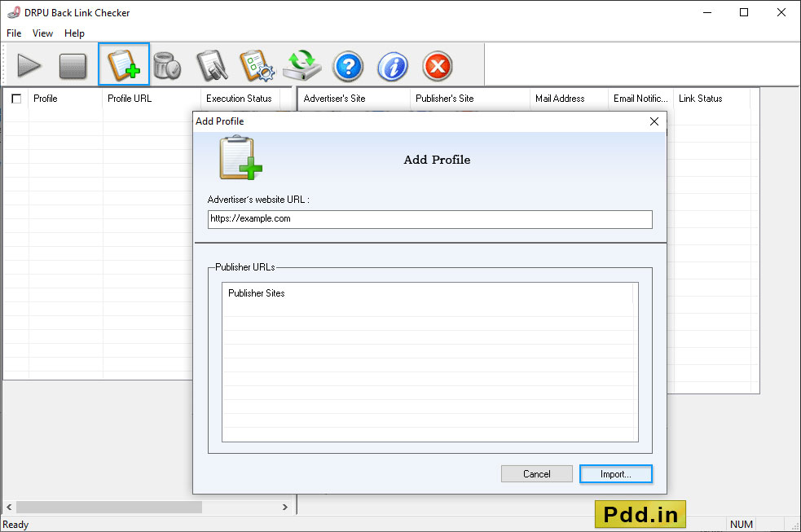The width and height of the screenshot is (801, 532).
Task: Open the Help menu
Action: click(x=74, y=33)
